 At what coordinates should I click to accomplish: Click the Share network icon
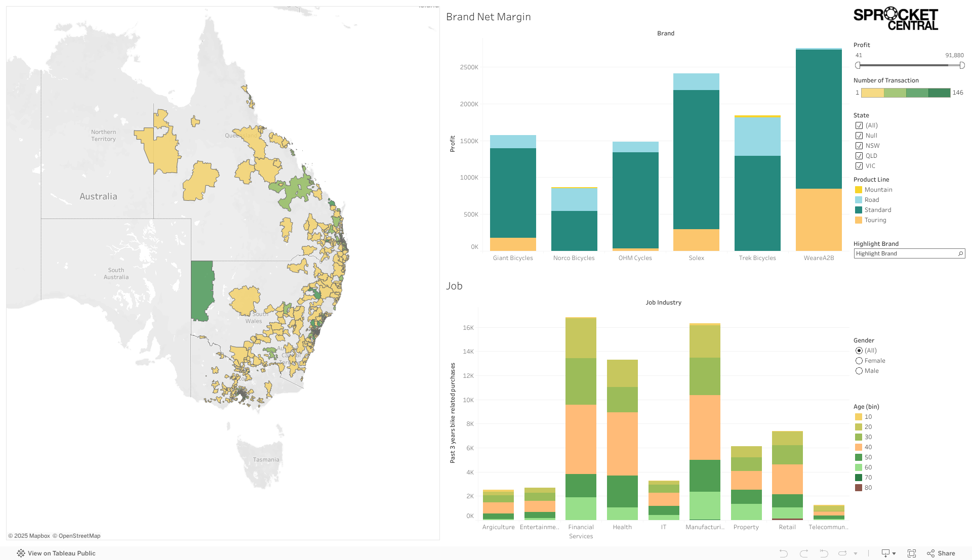[x=930, y=553]
